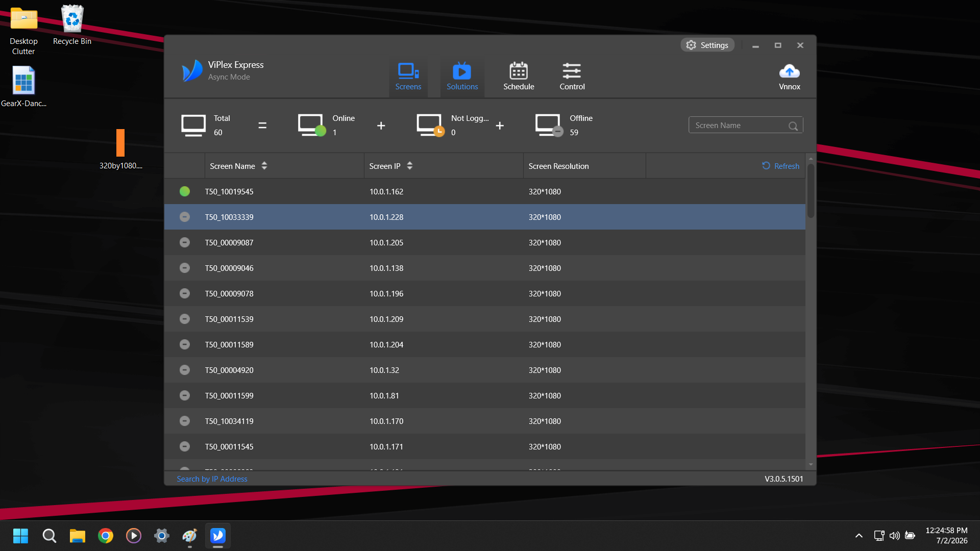Open taskbar Search
Viewport: 980px width, 551px height.
tap(49, 536)
